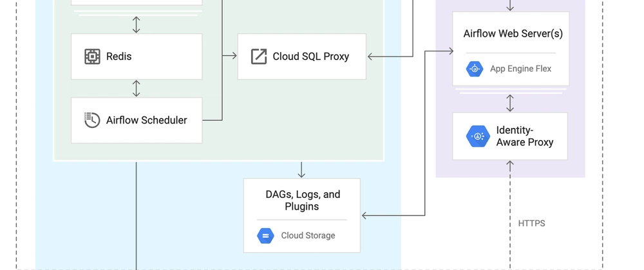This screenshot has height=270, width=644.
Task: Click the Redis chip icon
Action: coord(92,57)
